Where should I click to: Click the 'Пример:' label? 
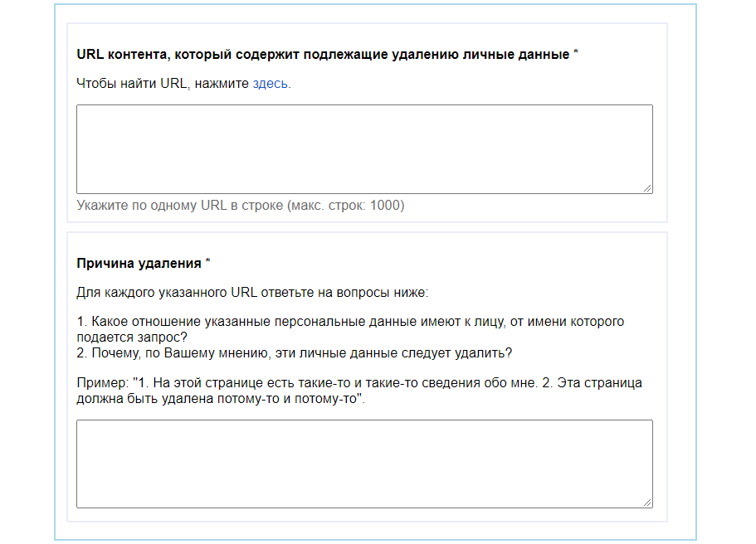click(101, 384)
